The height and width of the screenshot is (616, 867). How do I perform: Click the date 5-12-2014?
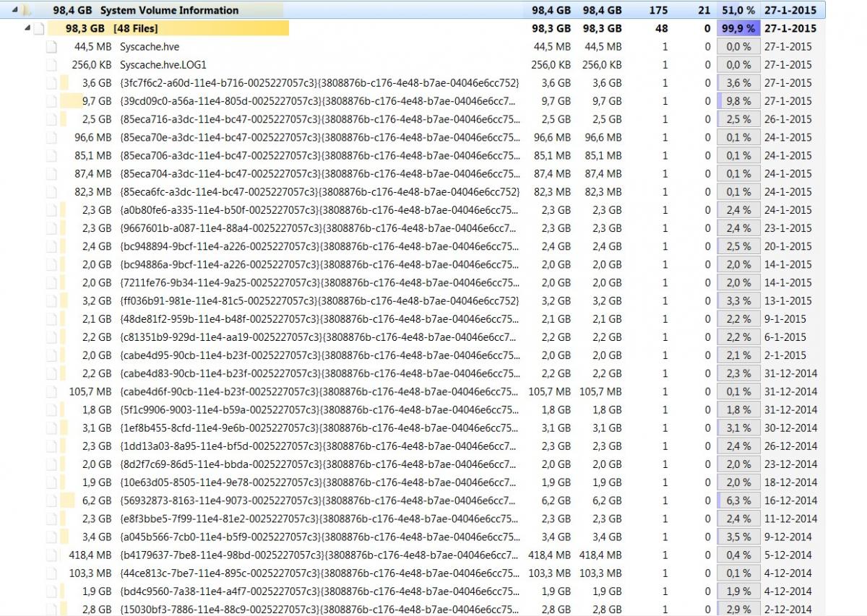(x=788, y=555)
